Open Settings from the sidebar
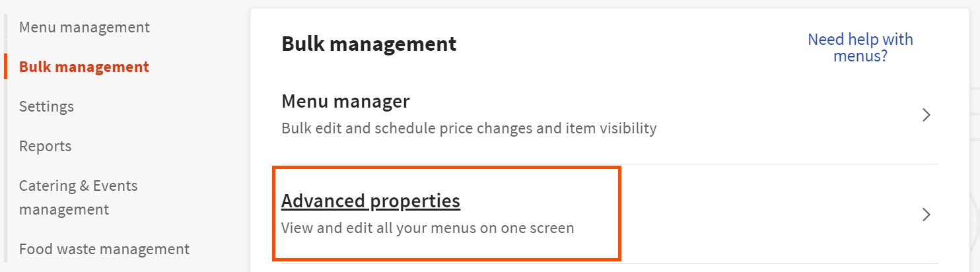Viewport: 980px width, 272px height. [46, 106]
